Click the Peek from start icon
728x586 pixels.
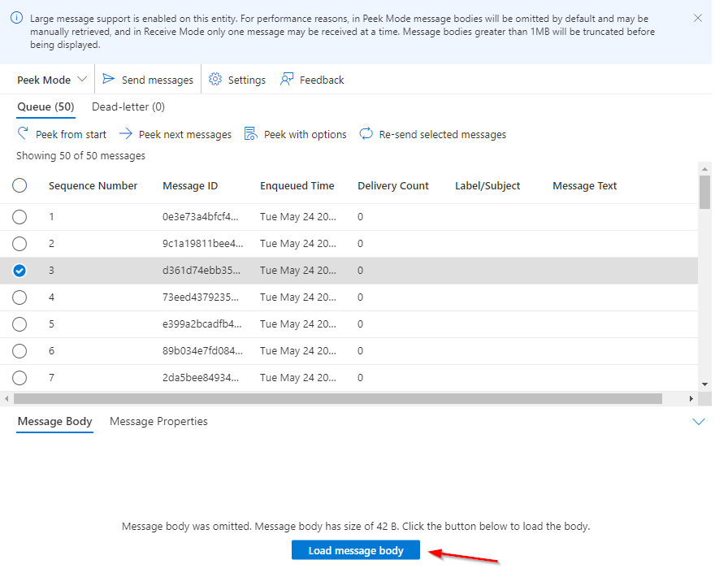(x=23, y=134)
